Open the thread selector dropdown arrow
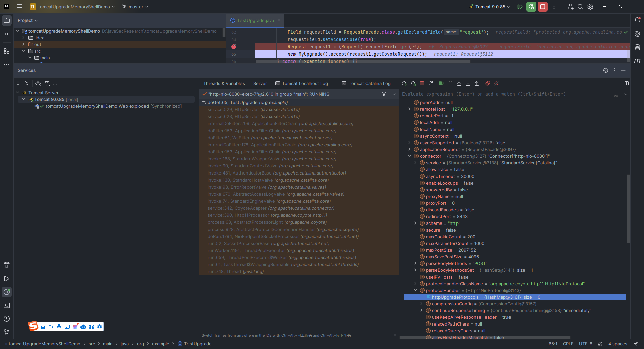Image resolution: width=644 pixels, height=349 pixels. (x=394, y=94)
